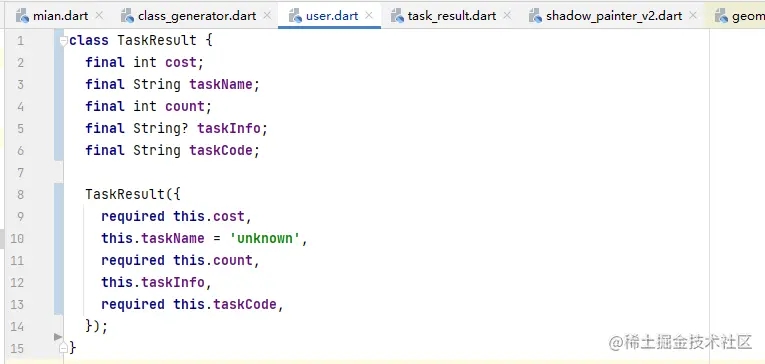Close the shadow_painter_v2.dart tab
The image size is (765, 364).
point(693,16)
